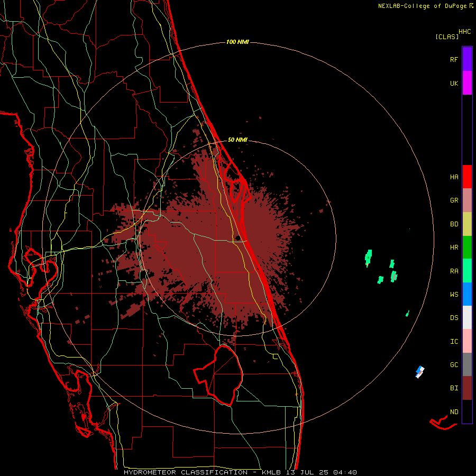Click the purple RF color swatch
This screenshot has width=476, height=476.
pyautogui.click(x=467, y=59)
